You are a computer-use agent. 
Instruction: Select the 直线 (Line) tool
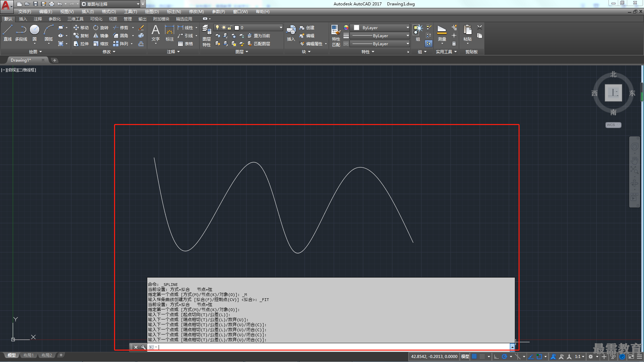tap(7, 33)
